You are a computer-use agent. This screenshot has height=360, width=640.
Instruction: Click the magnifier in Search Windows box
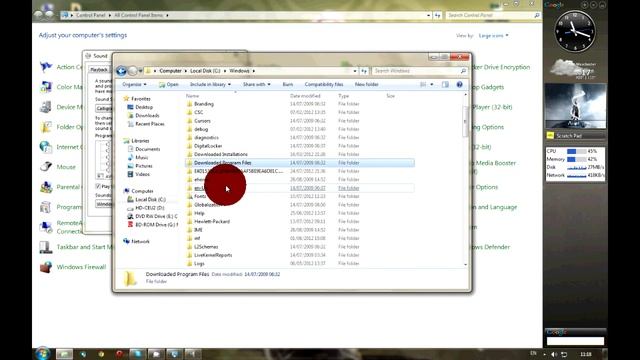[x=463, y=71]
